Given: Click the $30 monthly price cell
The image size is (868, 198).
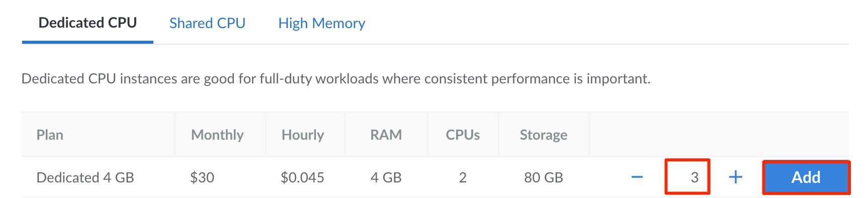Looking at the screenshot, I should pyautogui.click(x=202, y=177).
